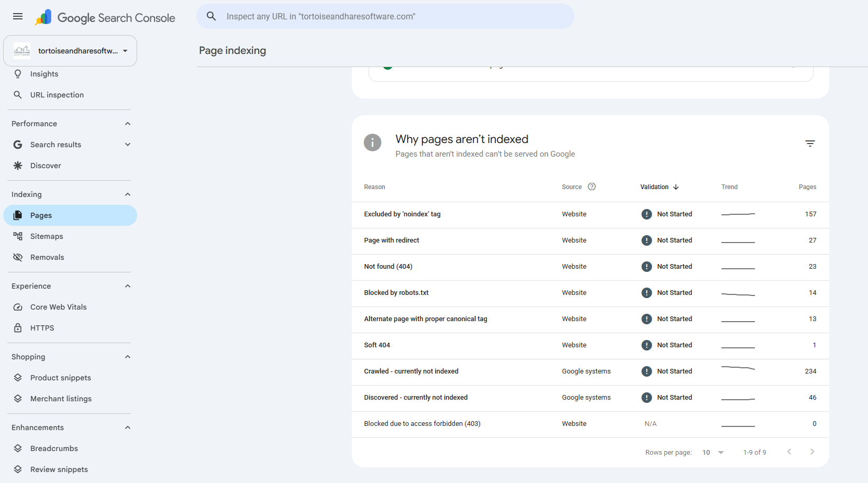Click the info icon beside Why pages aren't indexed
This screenshot has height=483, width=868.
[x=373, y=142]
